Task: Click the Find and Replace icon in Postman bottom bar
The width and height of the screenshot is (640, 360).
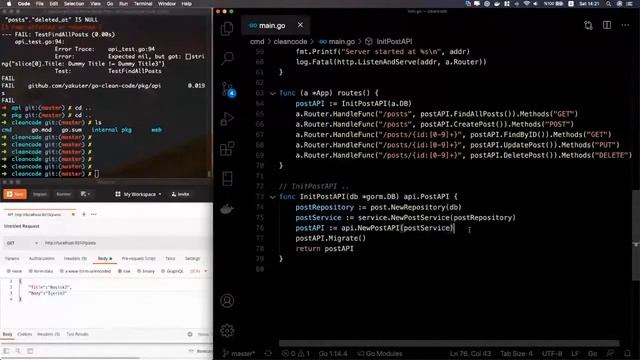Action: (x=18, y=351)
